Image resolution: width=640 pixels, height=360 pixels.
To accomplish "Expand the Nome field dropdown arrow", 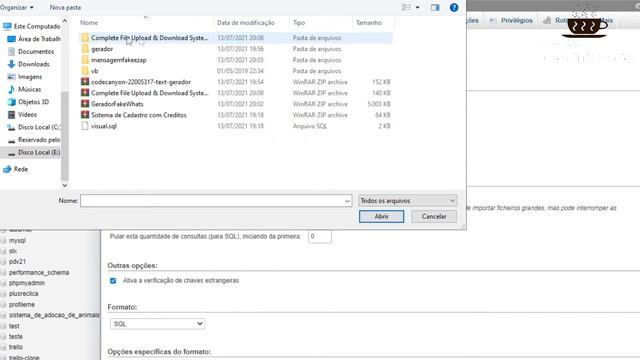I will click(347, 201).
